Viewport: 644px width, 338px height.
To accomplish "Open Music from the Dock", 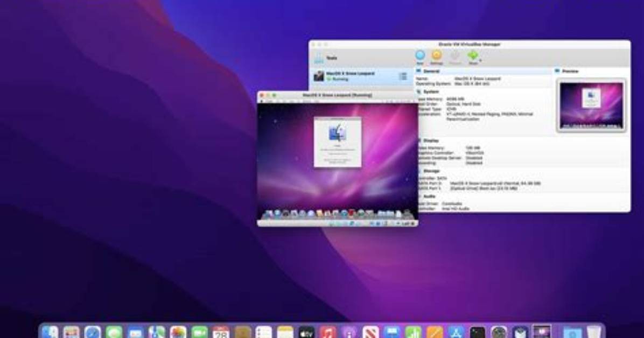I will 328,332.
